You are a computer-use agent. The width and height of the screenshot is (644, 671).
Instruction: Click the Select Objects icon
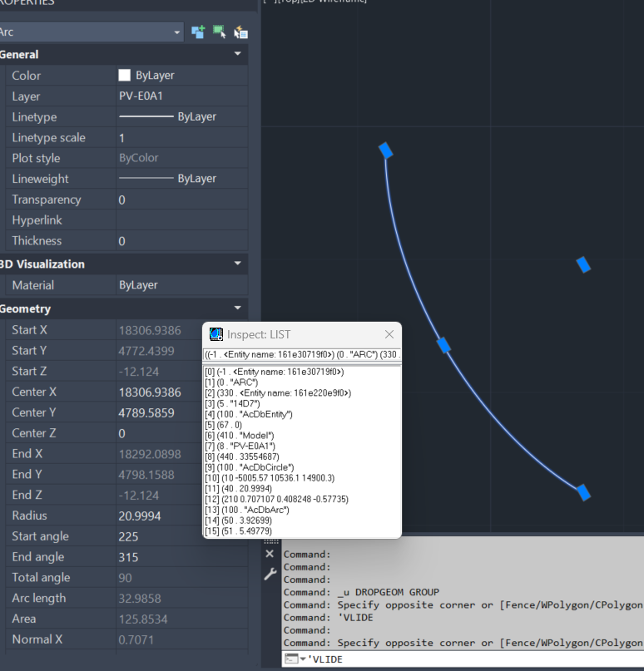tap(220, 32)
